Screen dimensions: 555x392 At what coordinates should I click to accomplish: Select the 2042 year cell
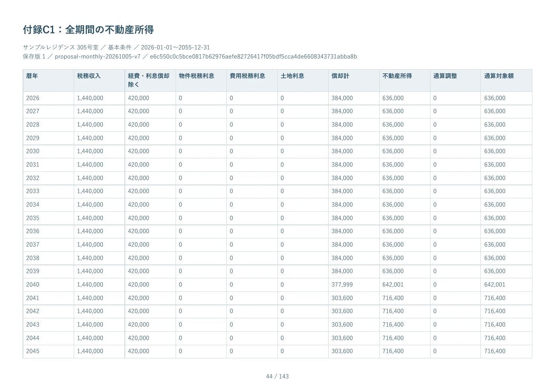(48, 311)
